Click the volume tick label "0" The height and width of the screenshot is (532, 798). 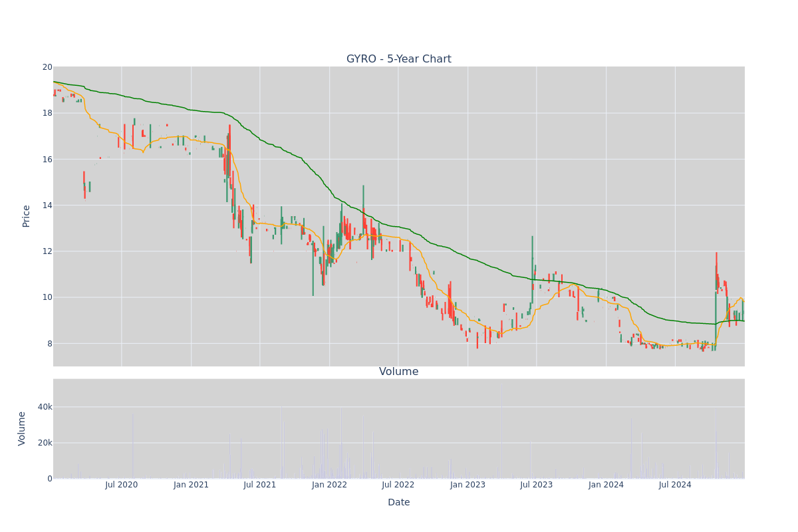(x=49, y=479)
